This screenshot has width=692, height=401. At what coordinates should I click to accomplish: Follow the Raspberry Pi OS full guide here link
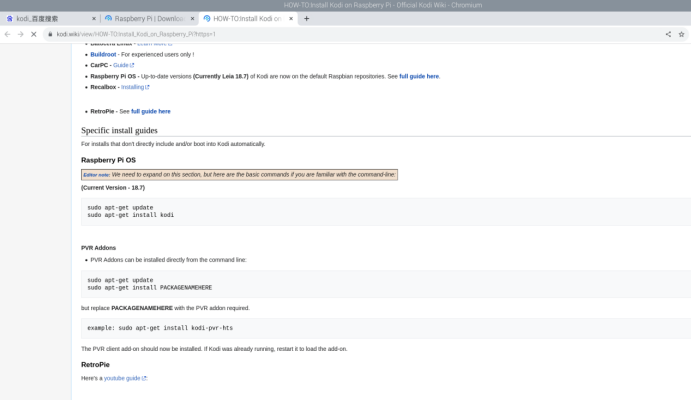point(419,76)
